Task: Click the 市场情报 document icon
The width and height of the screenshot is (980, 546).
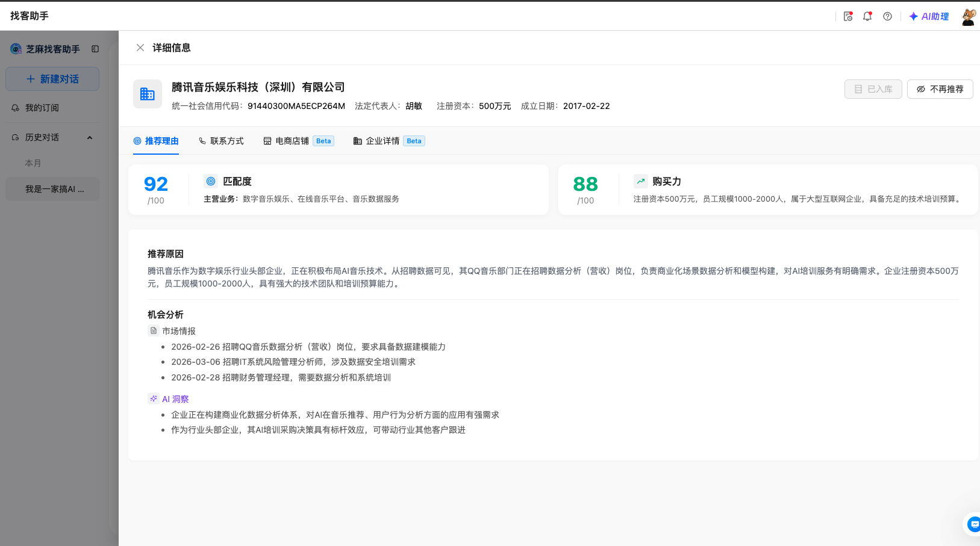Action: coord(154,330)
